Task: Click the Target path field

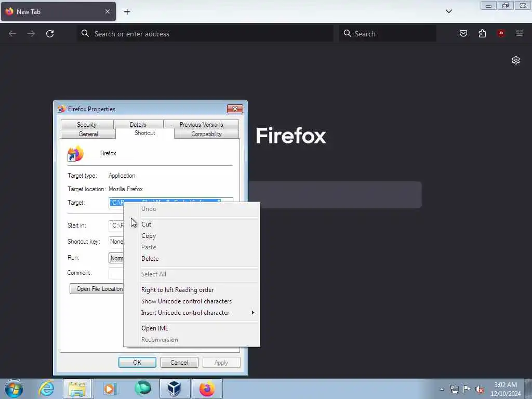Action: click(170, 203)
